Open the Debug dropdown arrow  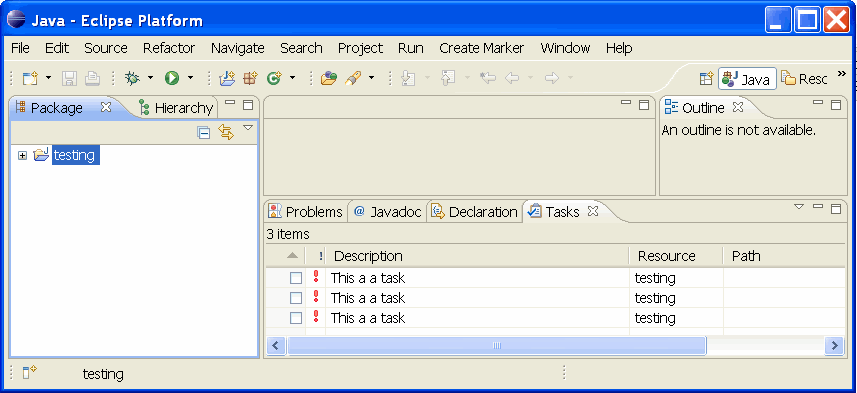[x=150, y=78]
